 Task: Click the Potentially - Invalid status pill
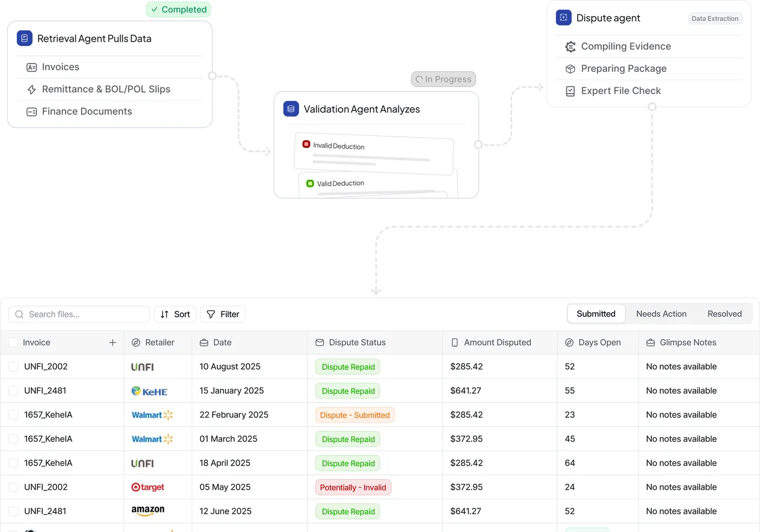coord(353,487)
